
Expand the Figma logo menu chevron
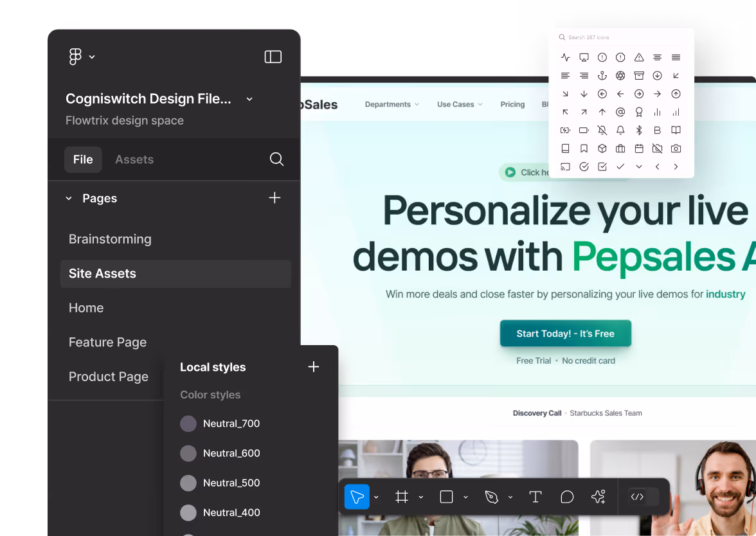click(x=92, y=57)
